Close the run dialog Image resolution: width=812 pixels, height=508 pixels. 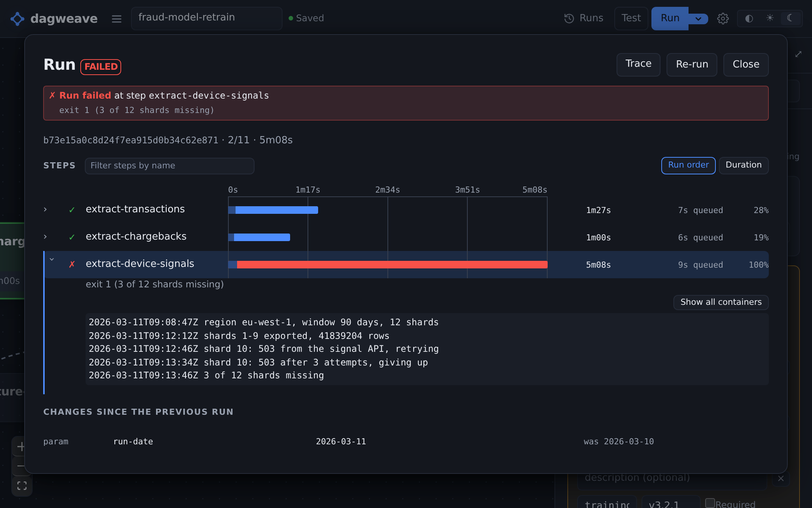(x=746, y=64)
